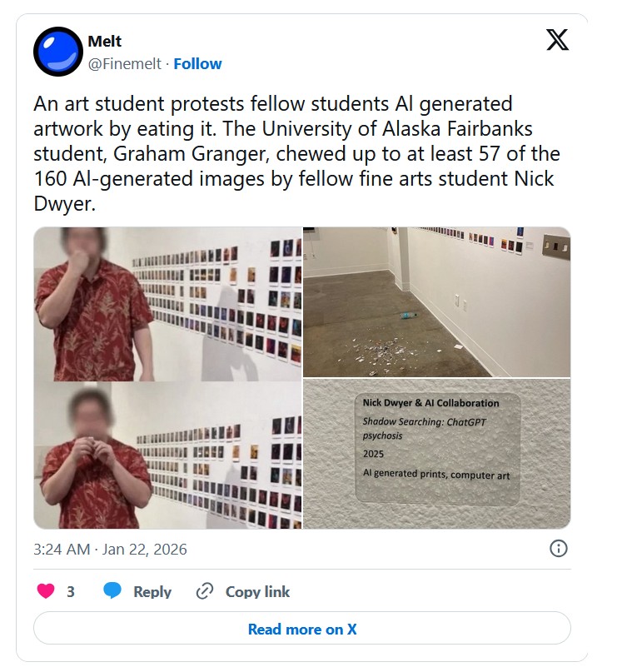Open Melt's blue profile avatar

[57, 52]
